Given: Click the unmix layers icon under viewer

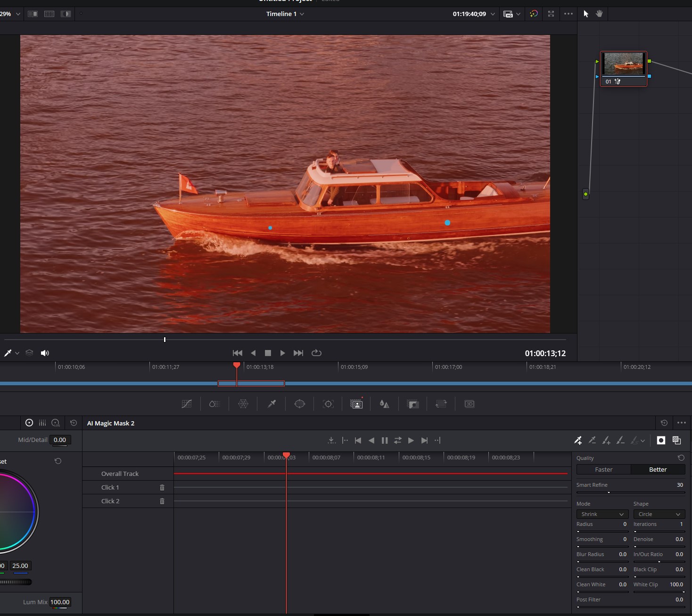Looking at the screenshot, I should (x=29, y=352).
